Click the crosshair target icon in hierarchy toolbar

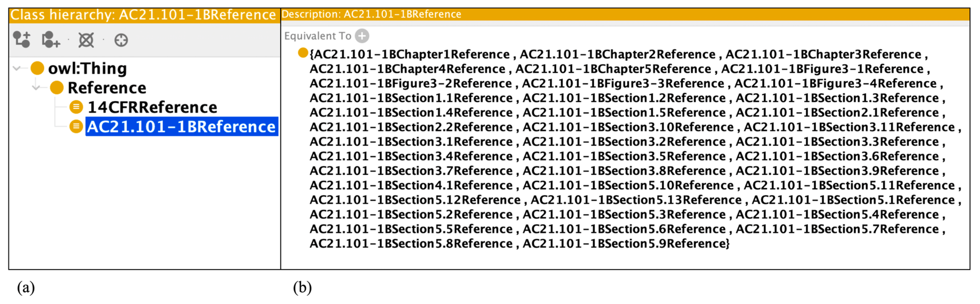[121, 40]
